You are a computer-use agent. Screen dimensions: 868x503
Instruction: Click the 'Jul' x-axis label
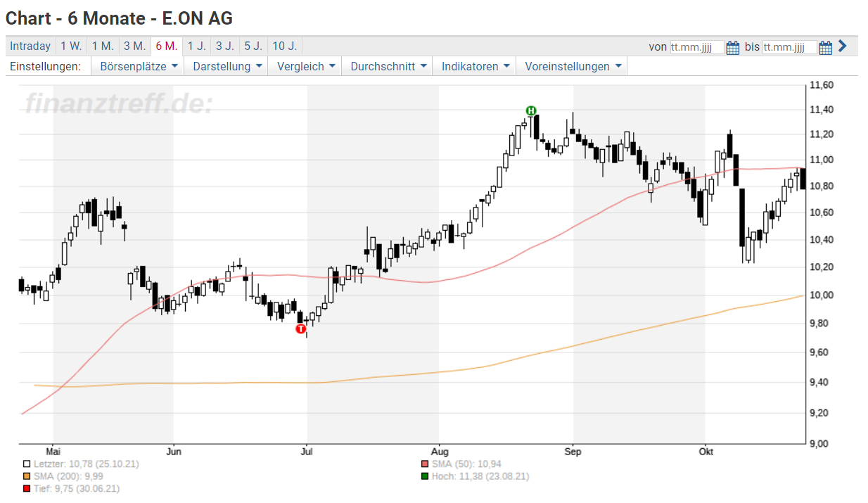coord(307,452)
